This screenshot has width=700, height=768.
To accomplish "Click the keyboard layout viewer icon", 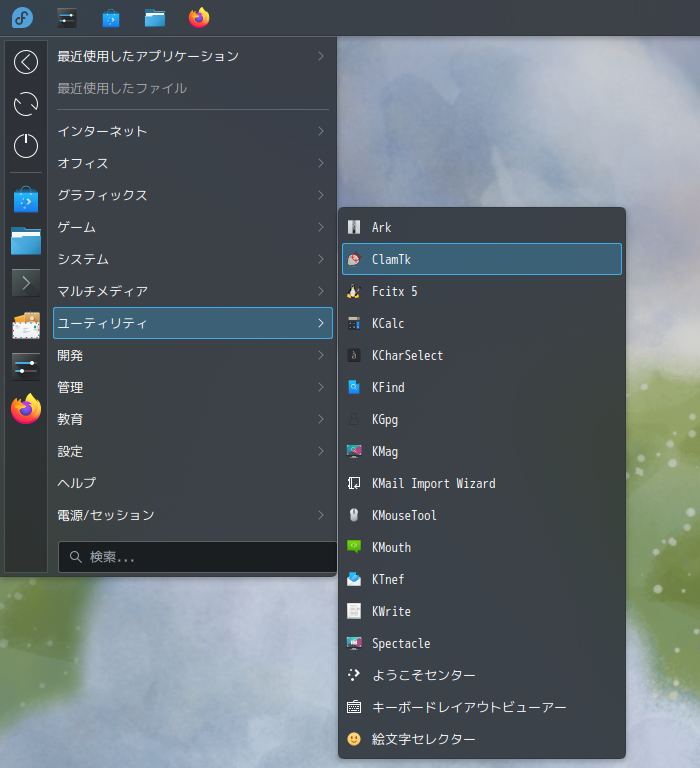I will pyautogui.click(x=354, y=707).
